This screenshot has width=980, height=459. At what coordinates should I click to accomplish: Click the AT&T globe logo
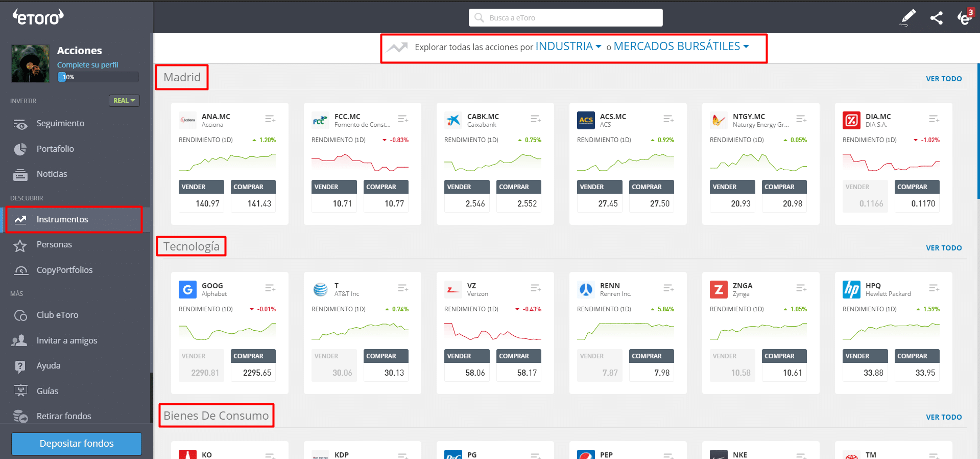320,290
